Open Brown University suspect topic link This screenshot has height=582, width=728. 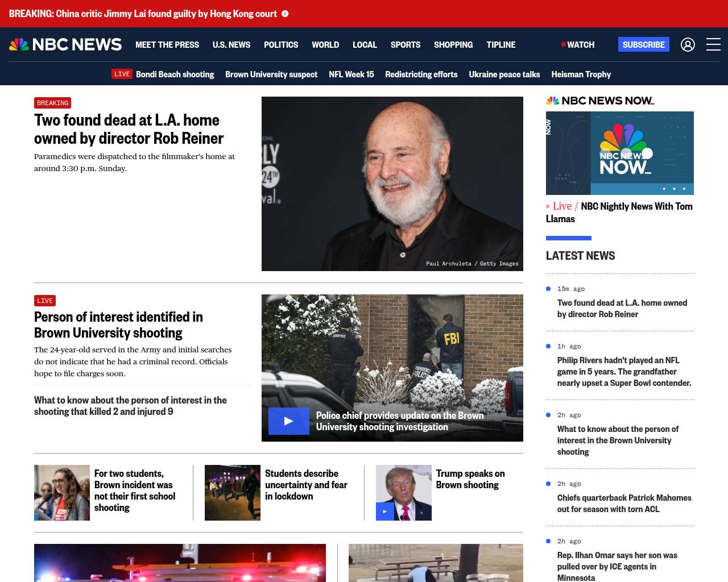pyautogui.click(x=271, y=74)
